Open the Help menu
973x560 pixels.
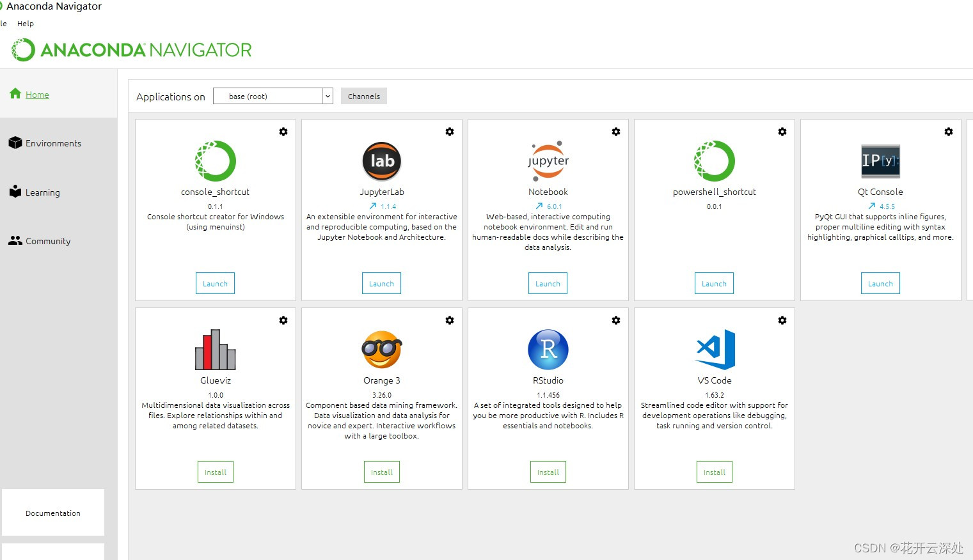[x=26, y=24]
